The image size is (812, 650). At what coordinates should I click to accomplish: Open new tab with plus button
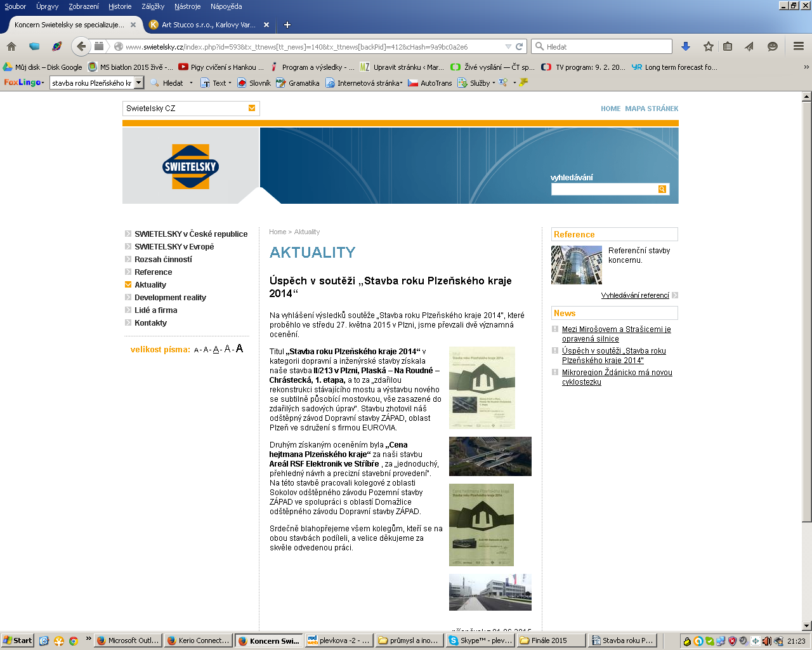tap(287, 25)
